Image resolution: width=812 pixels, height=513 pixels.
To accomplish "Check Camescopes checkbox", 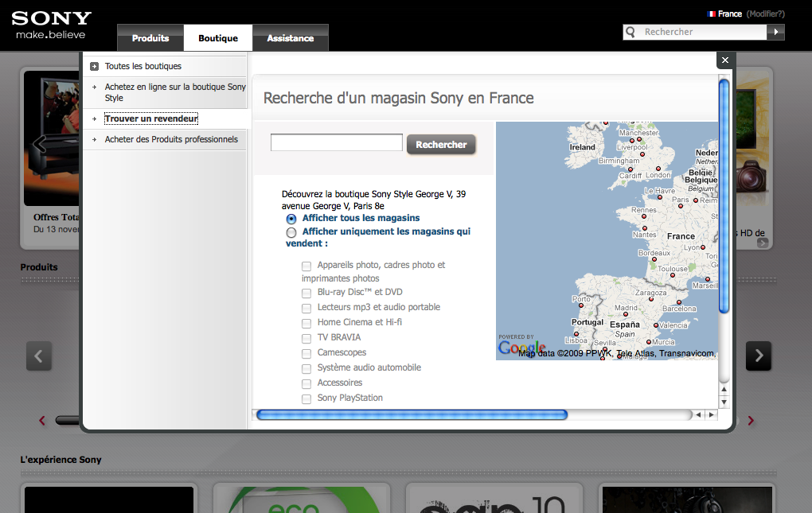I will coord(306,354).
